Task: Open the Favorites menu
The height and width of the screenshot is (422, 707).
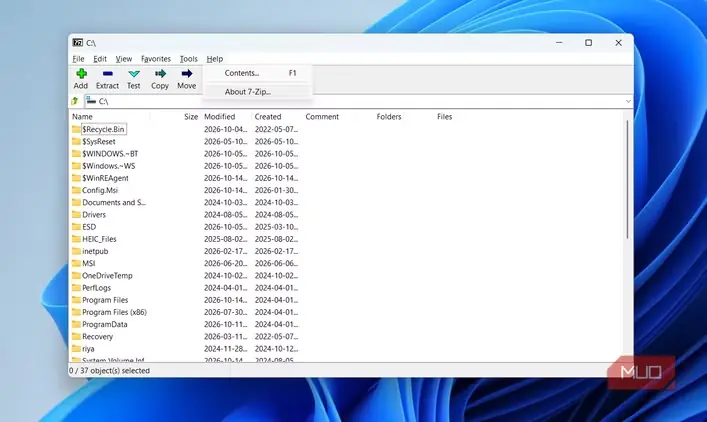Action: (156, 59)
